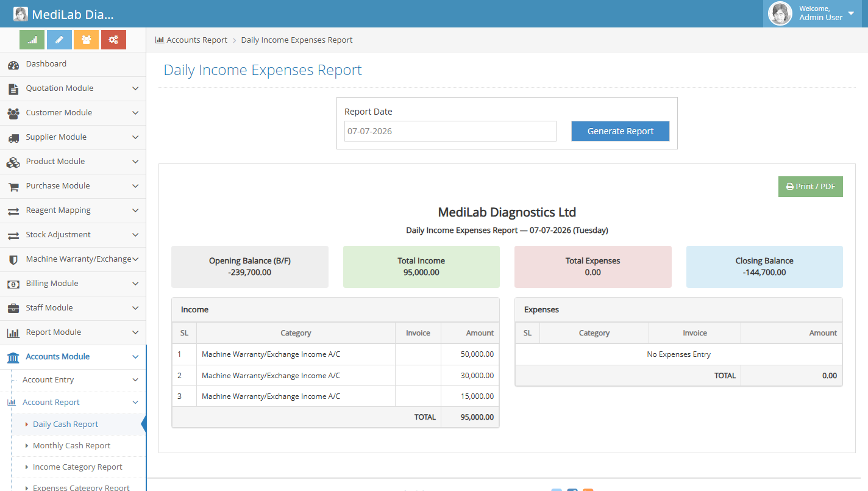Click the 95,000.00 income table total
The image size is (868, 491).
(470, 417)
